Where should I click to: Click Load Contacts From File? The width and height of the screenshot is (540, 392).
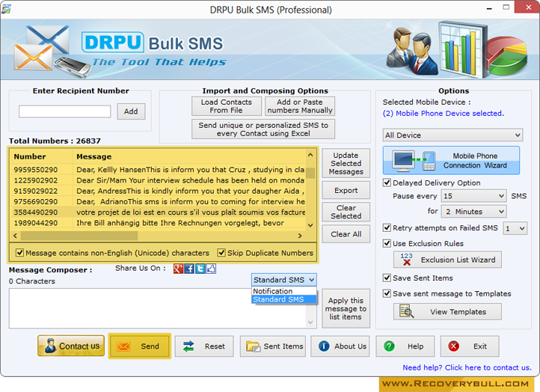pyautogui.click(x=227, y=106)
